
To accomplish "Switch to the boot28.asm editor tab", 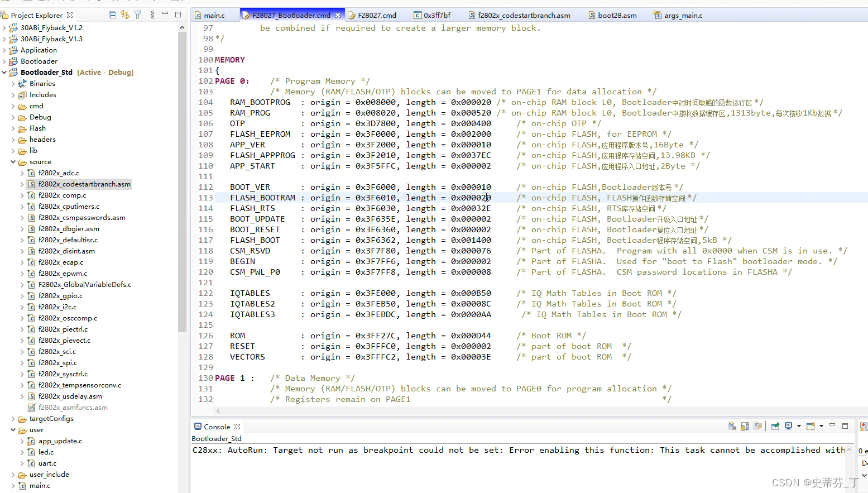I will [x=612, y=15].
